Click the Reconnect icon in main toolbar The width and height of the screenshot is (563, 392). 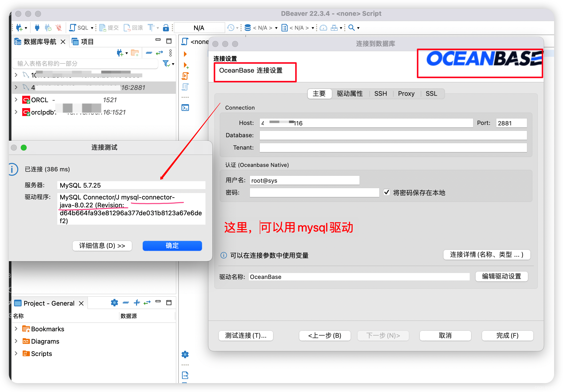pyautogui.click(x=48, y=28)
